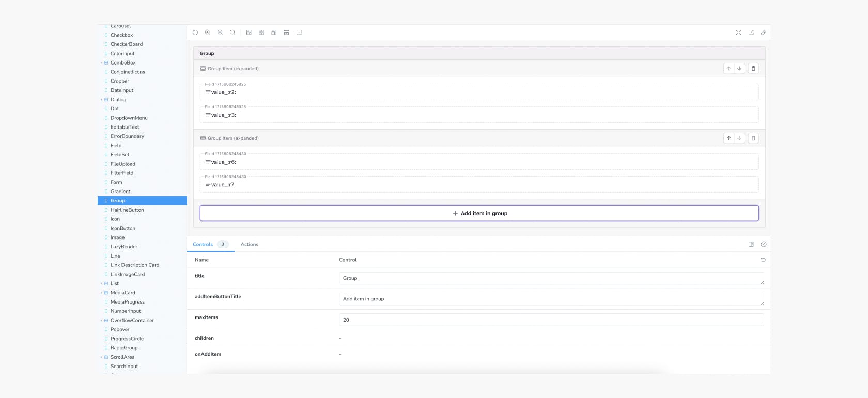Toggle the measure tool icon

(286, 33)
